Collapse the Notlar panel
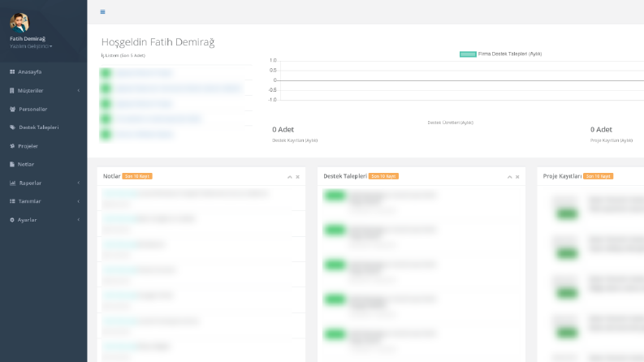Screen dimensions: 644x362 [x=290, y=177]
